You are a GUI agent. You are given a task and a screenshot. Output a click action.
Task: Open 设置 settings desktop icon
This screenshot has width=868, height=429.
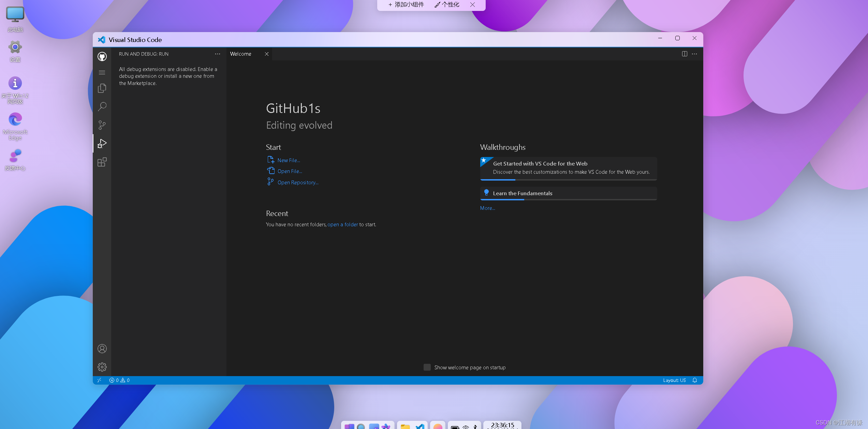(x=15, y=51)
